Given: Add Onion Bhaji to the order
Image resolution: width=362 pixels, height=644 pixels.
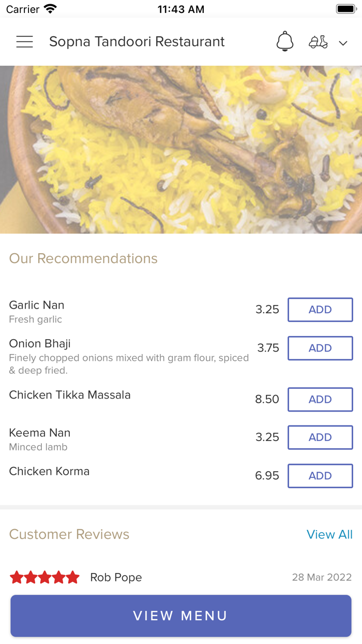Looking at the screenshot, I should pyautogui.click(x=320, y=348).
